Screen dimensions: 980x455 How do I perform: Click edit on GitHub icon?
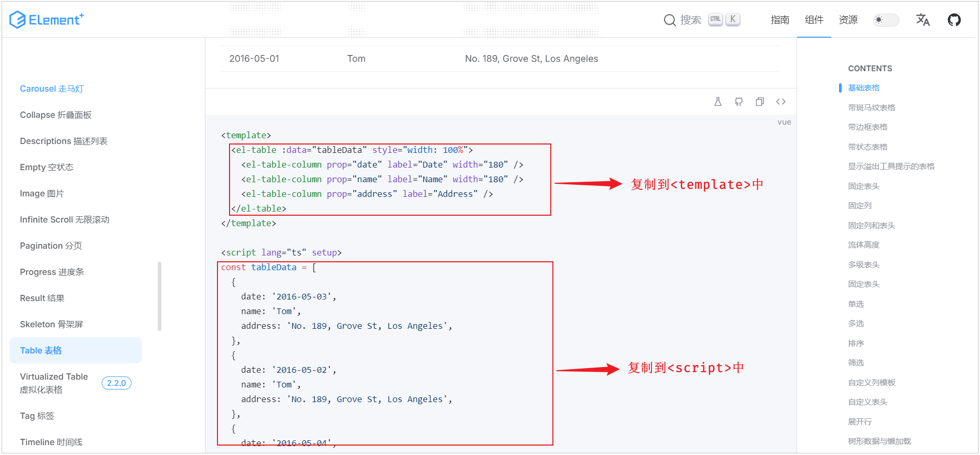pyautogui.click(x=738, y=102)
